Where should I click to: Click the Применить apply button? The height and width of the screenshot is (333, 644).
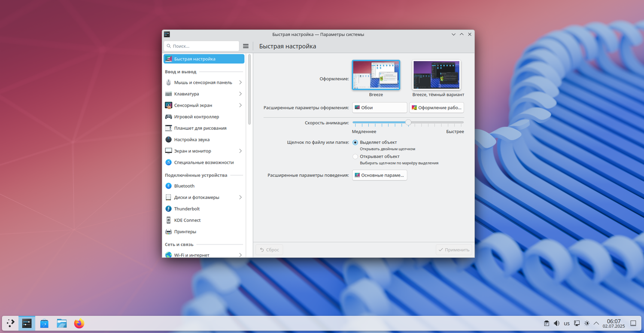pos(454,250)
